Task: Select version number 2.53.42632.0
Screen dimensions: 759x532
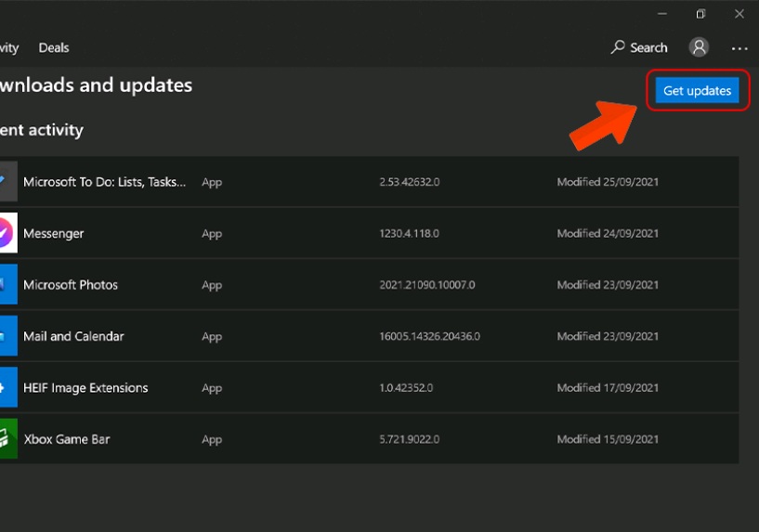Action: click(410, 182)
